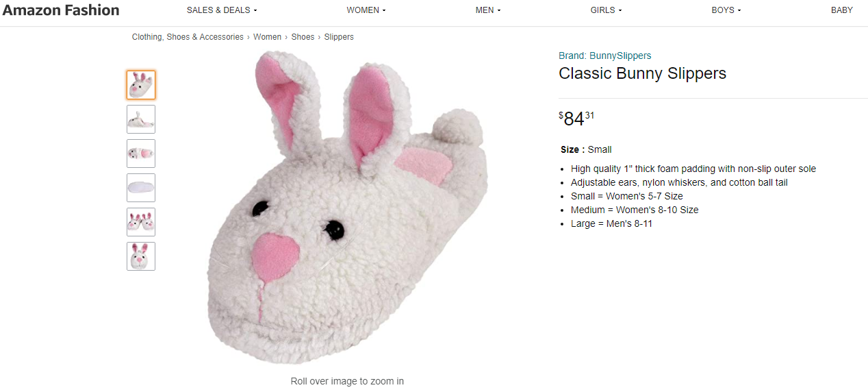Image resolution: width=868 pixels, height=392 pixels.
Task: View the side-profile slipper thumbnail
Action: [x=141, y=119]
